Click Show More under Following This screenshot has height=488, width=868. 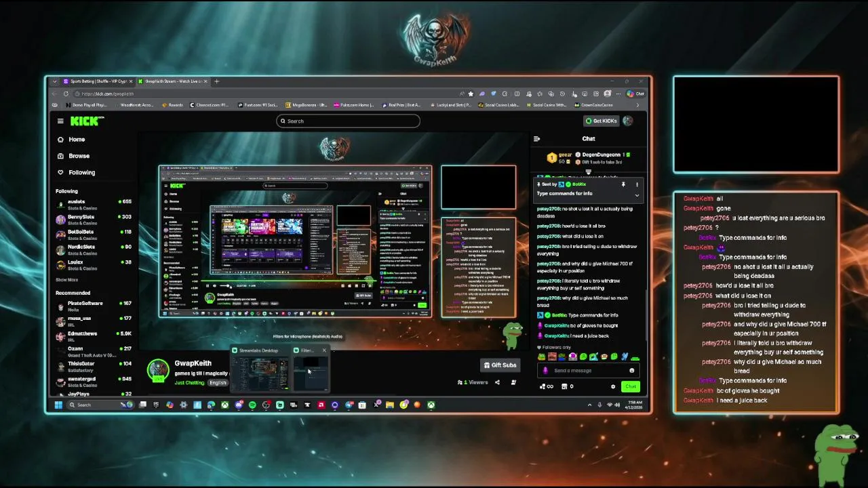pyautogui.click(x=66, y=280)
